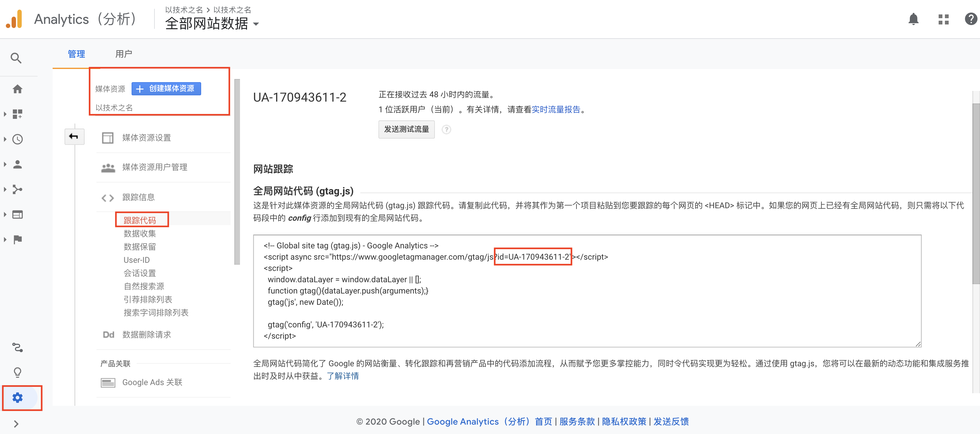Viewport: 980px width, 434px height.
Task: Click inside the gtag.js code text area
Action: click(587, 291)
